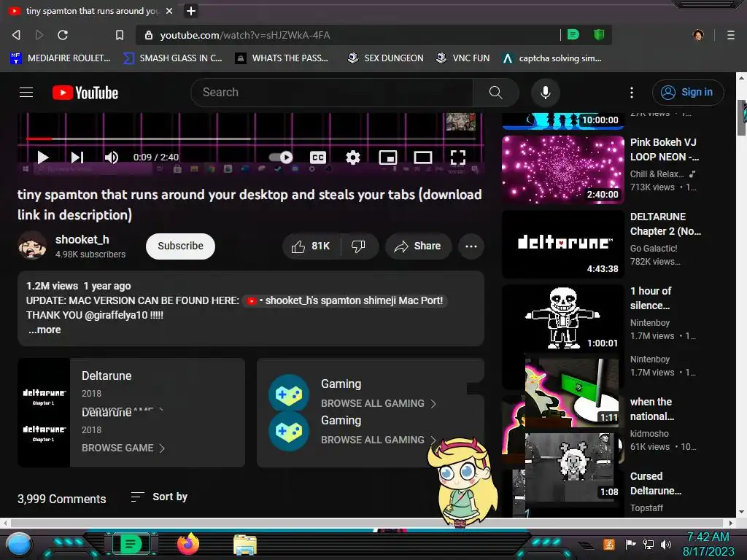The height and width of the screenshot is (560, 747).
Task: Go back in the browser
Action: click(16, 35)
